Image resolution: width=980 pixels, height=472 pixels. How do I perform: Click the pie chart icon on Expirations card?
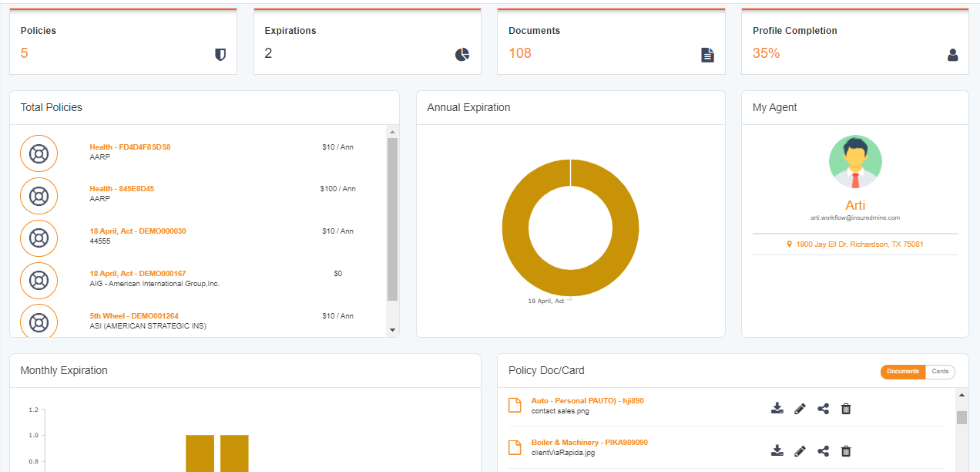click(461, 55)
